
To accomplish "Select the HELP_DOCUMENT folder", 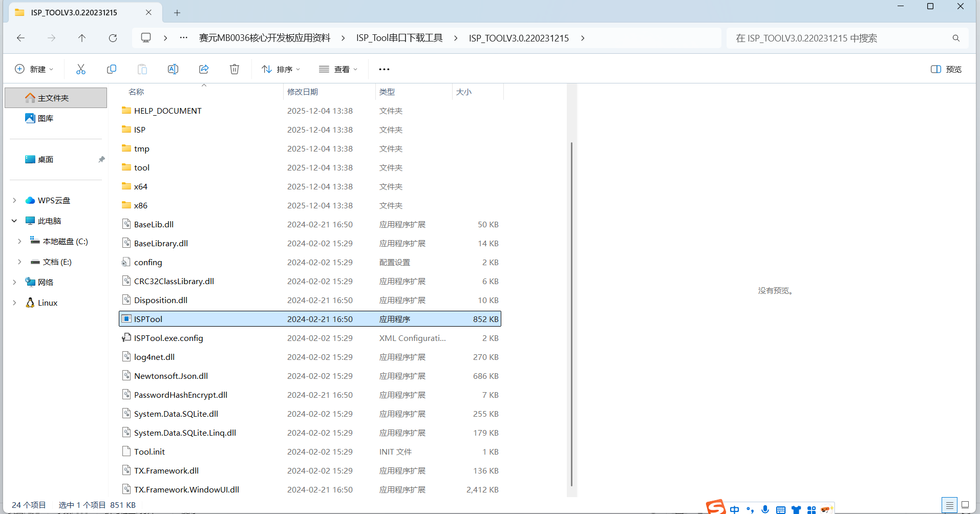I will click(x=310, y=111).
